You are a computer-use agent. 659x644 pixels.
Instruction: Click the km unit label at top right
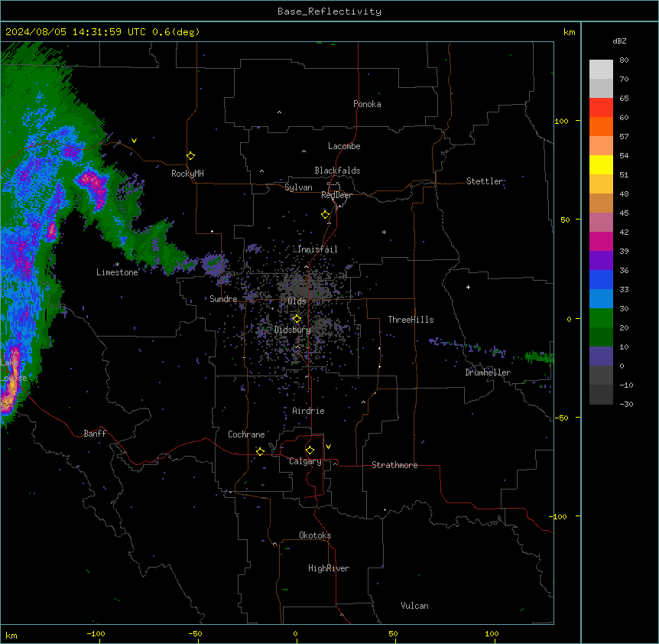(569, 32)
